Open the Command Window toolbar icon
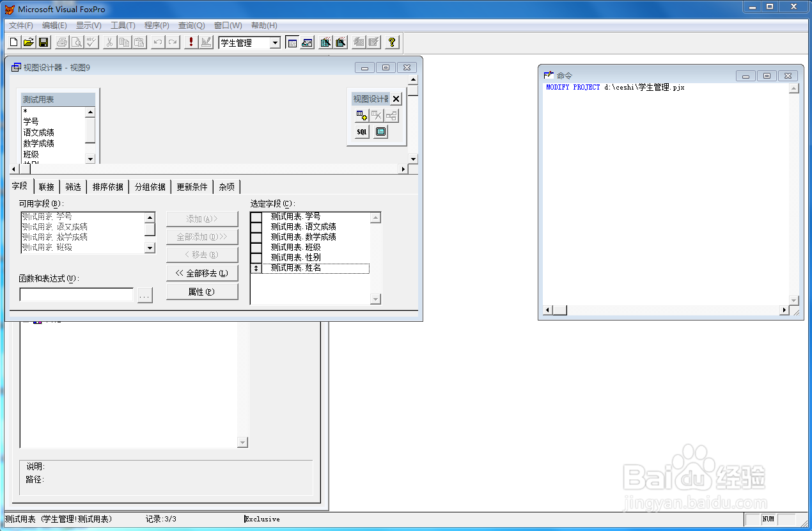Image resolution: width=812 pixels, height=531 pixels. point(292,43)
